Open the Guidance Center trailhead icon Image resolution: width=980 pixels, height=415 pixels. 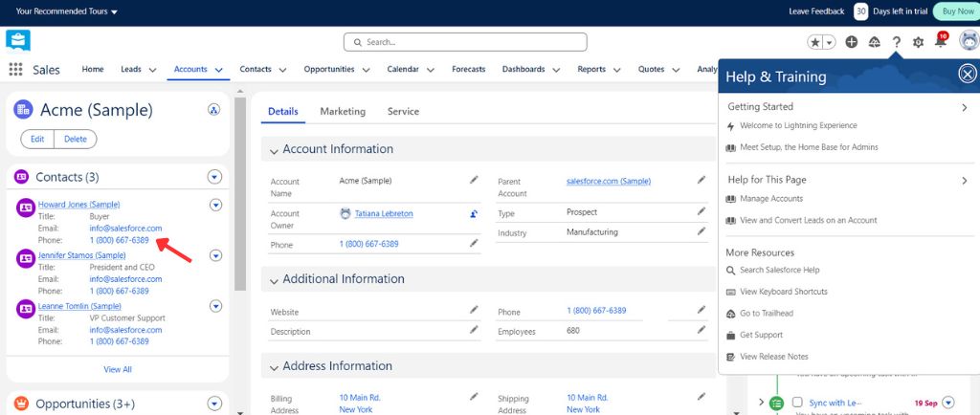875,42
